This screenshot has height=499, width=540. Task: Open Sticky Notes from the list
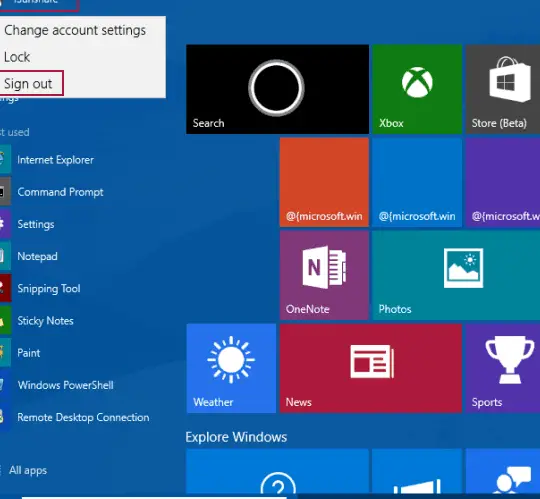click(x=45, y=321)
